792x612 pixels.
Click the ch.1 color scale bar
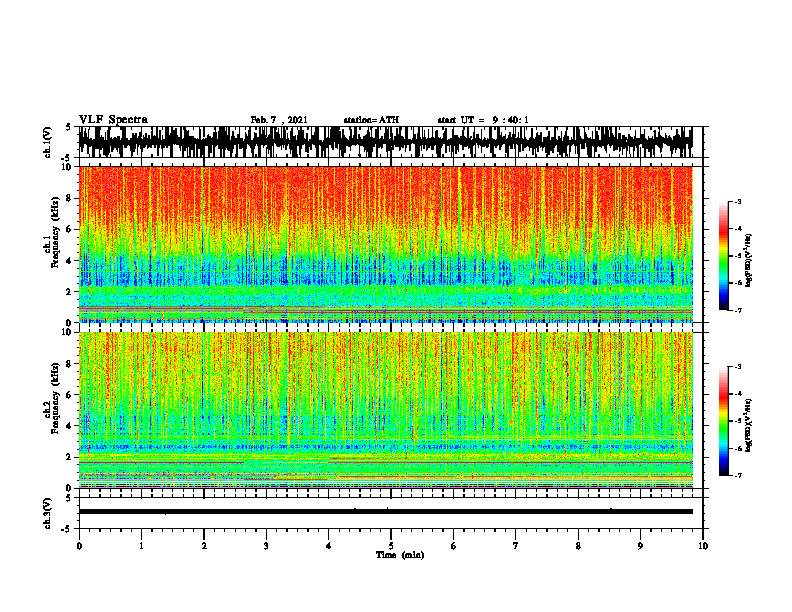pos(723,256)
